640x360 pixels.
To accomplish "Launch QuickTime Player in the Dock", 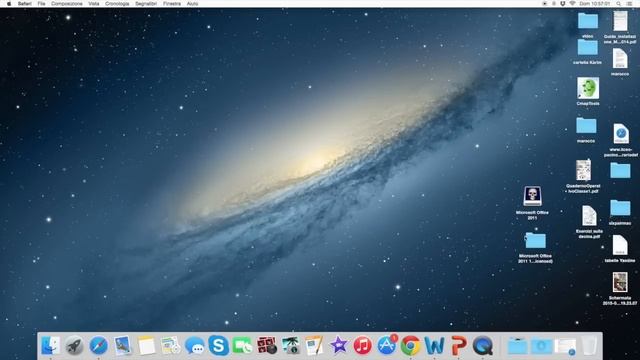I will (x=482, y=346).
